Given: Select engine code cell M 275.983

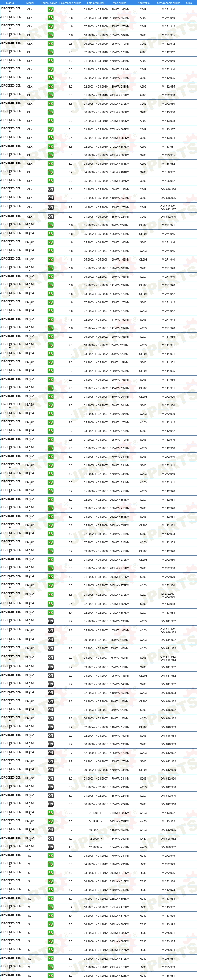Looking at the screenshot, I should [x=168, y=967].
